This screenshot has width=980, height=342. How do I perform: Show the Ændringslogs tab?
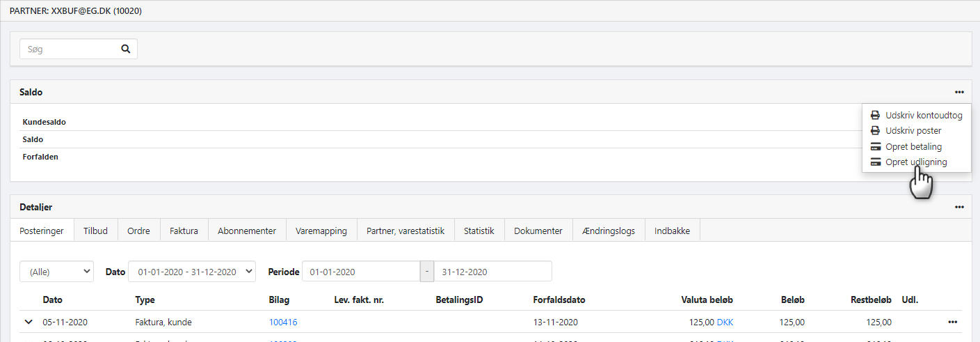pos(608,231)
